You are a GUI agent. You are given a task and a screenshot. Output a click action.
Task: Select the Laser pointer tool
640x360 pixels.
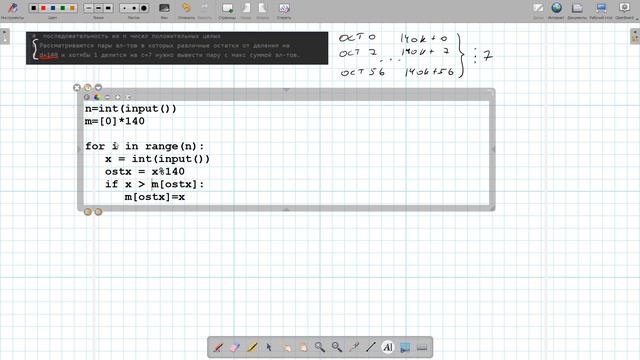354,347
